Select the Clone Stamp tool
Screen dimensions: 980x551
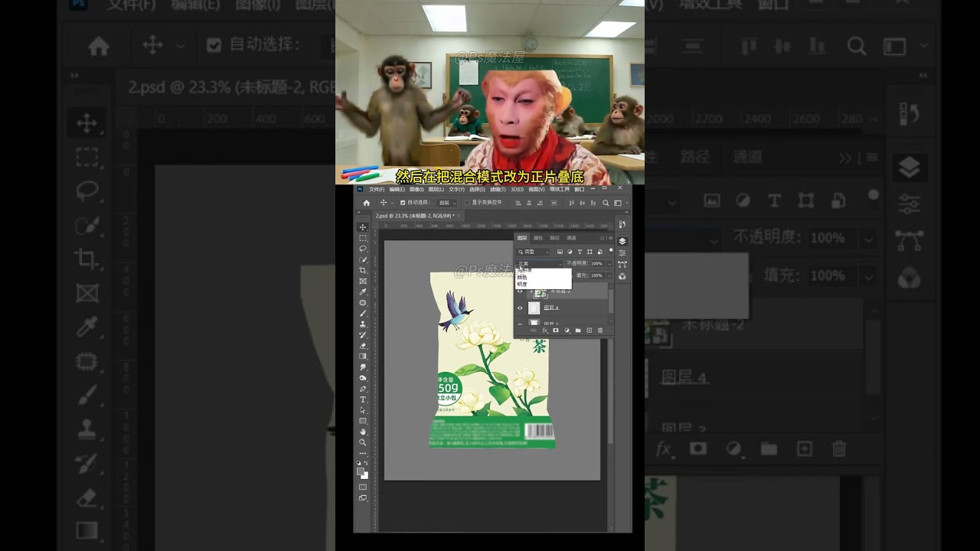(363, 324)
